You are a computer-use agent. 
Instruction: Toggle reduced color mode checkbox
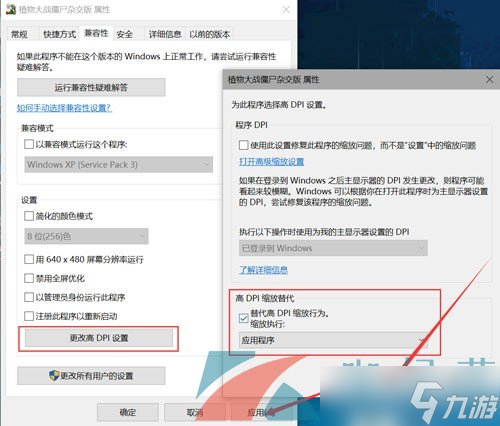29,216
